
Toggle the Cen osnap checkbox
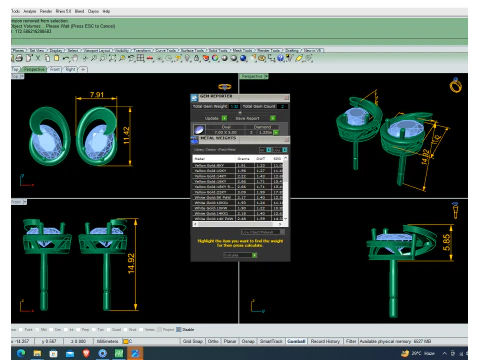click(x=51, y=329)
